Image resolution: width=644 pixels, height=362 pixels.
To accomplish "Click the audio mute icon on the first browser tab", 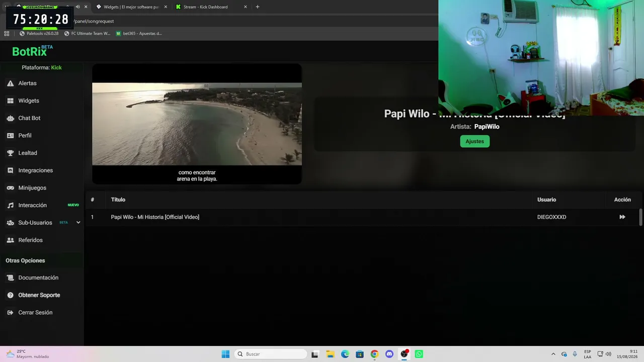I will [x=77, y=7].
